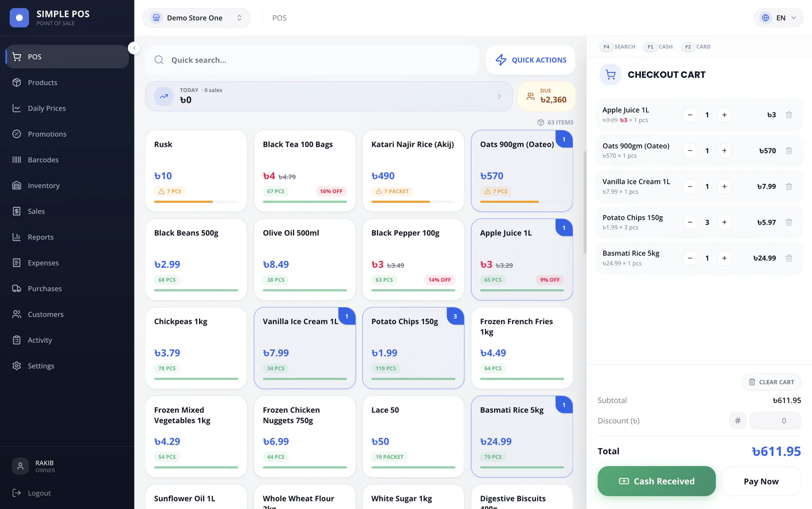View the Due ৳2,360 customers card

(546, 96)
